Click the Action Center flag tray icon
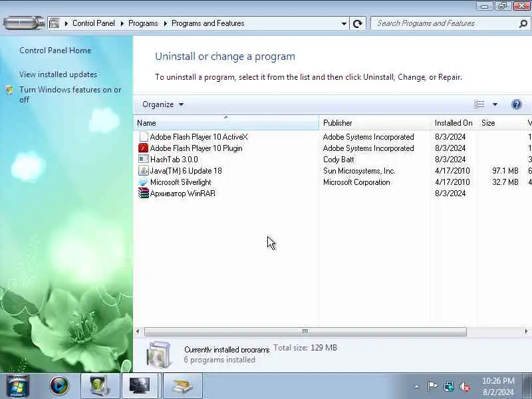532x399 pixels. pos(432,386)
